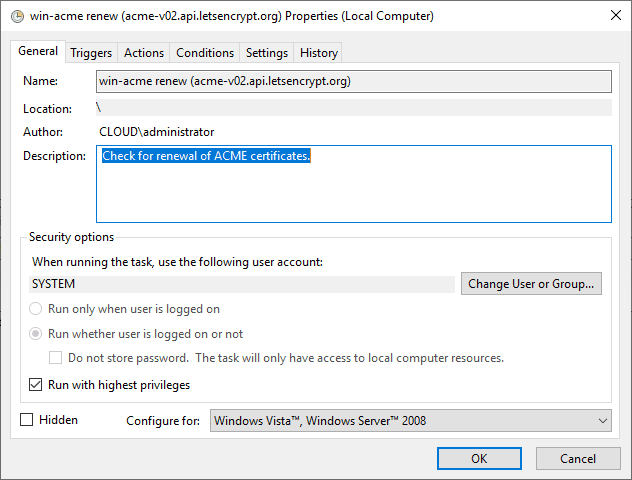
Task: Close the win-acme renew Properties dialog
Action: (x=610, y=17)
